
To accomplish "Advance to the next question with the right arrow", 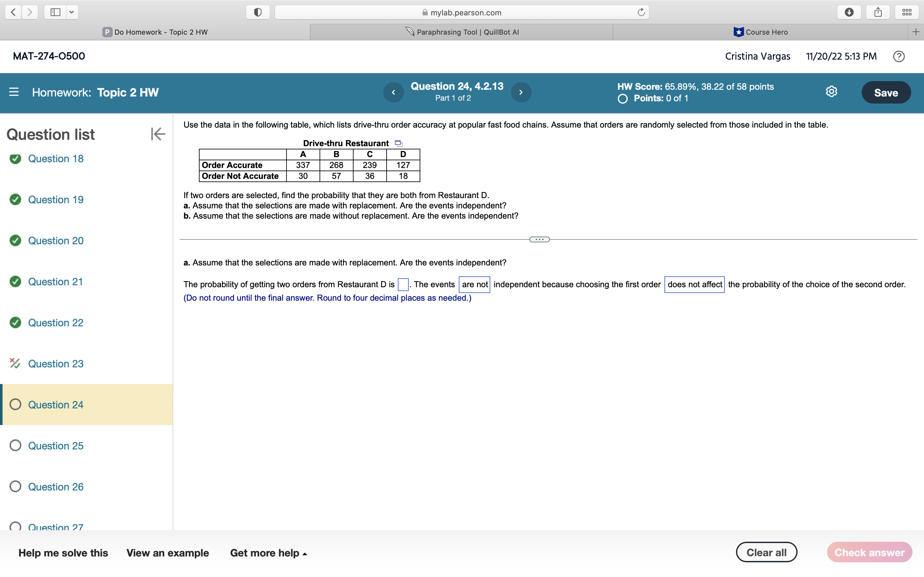I will [x=521, y=92].
